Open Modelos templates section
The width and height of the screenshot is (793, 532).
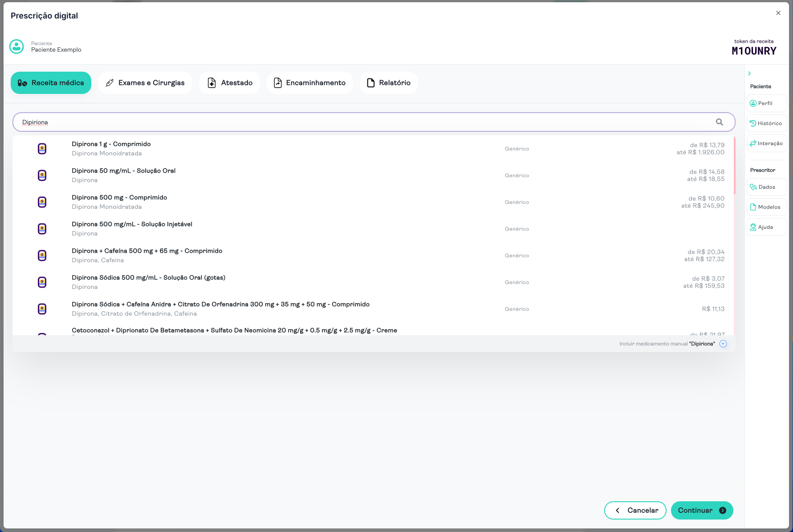[766, 207]
